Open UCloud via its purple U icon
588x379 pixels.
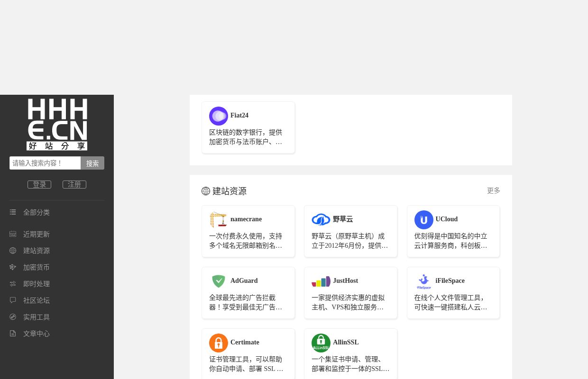(424, 220)
